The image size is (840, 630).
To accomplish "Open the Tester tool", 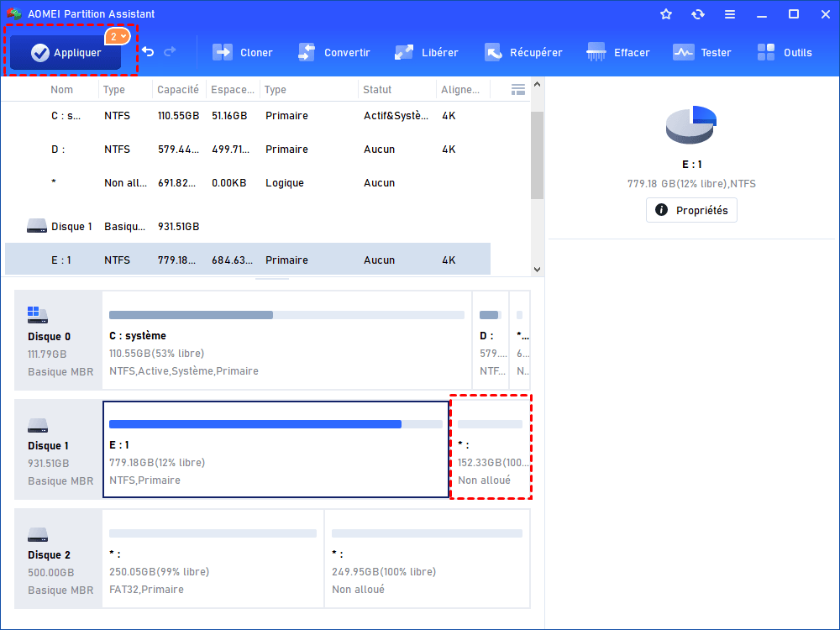I will (x=701, y=52).
